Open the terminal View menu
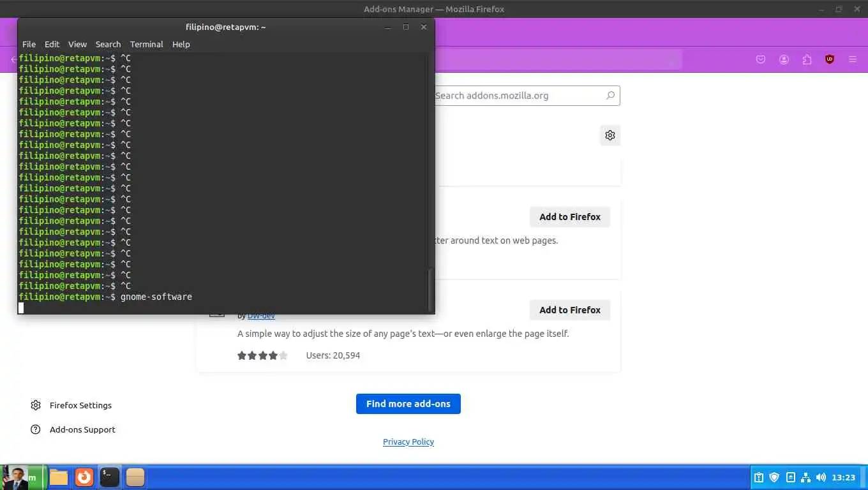Screen dimensions: 868x490 point(77,44)
